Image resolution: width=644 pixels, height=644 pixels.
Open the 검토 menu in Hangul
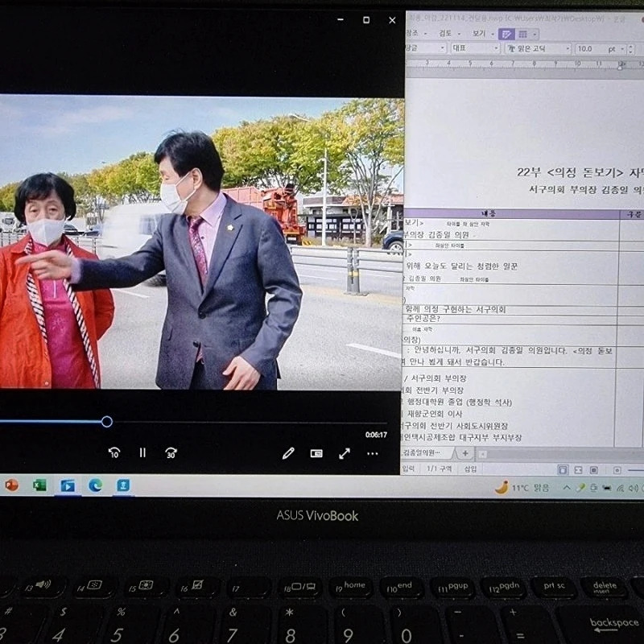coord(445,33)
